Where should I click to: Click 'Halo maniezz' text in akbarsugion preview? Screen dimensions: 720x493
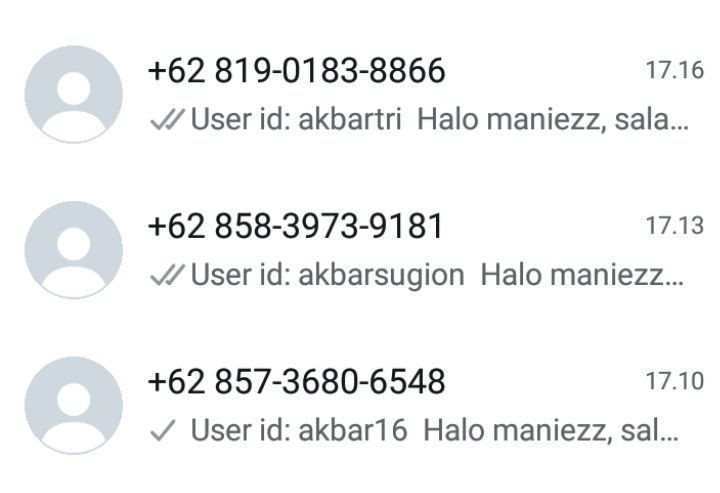(x=572, y=275)
